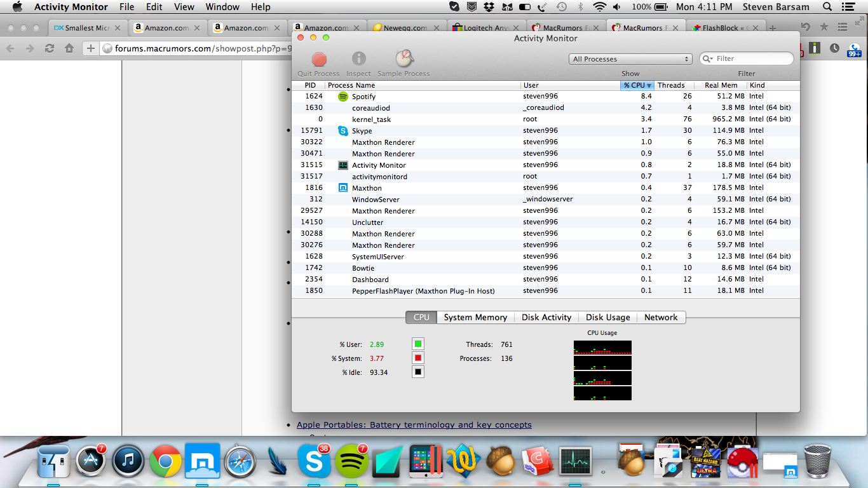Open the Apple menu
868x488 pixels.
coord(17,7)
